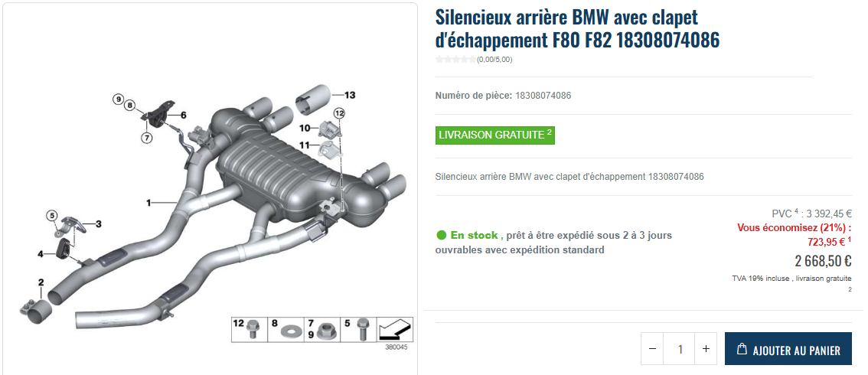This screenshot has height=375, width=868.
Task: Click part number 18308074086 text
Action: click(x=543, y=96)
